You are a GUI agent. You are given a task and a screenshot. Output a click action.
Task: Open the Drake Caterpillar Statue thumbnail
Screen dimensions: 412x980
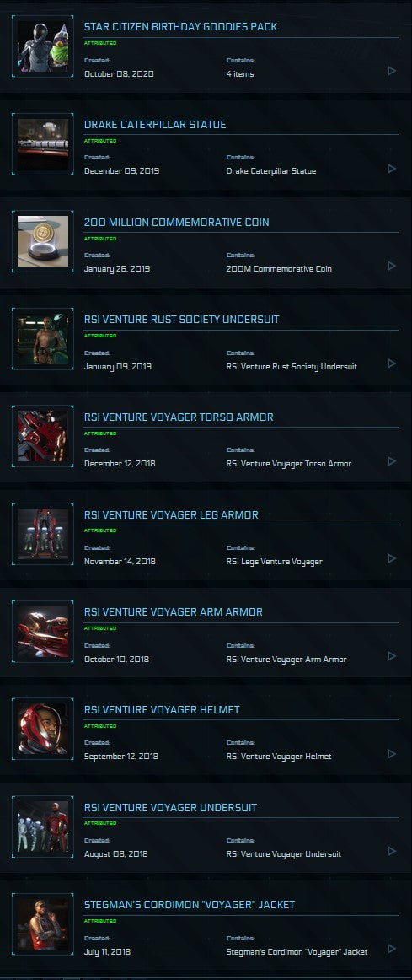pos(43,143)
